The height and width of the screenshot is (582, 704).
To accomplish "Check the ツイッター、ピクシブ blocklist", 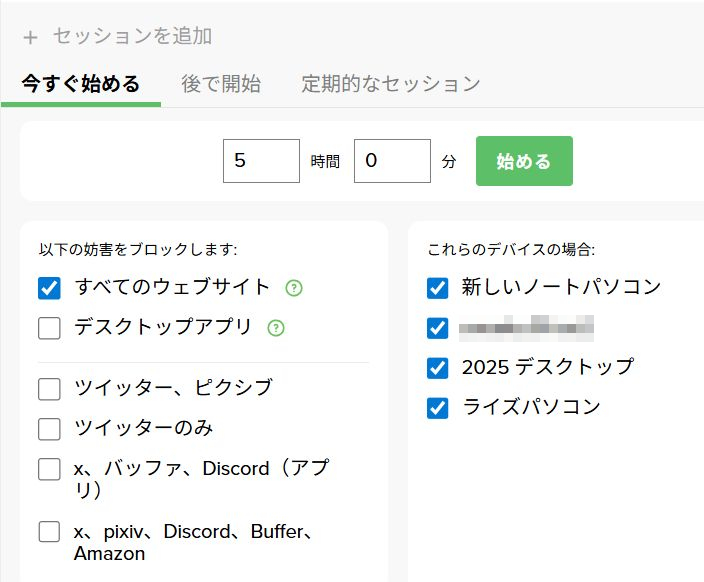I will click(49, 389).
